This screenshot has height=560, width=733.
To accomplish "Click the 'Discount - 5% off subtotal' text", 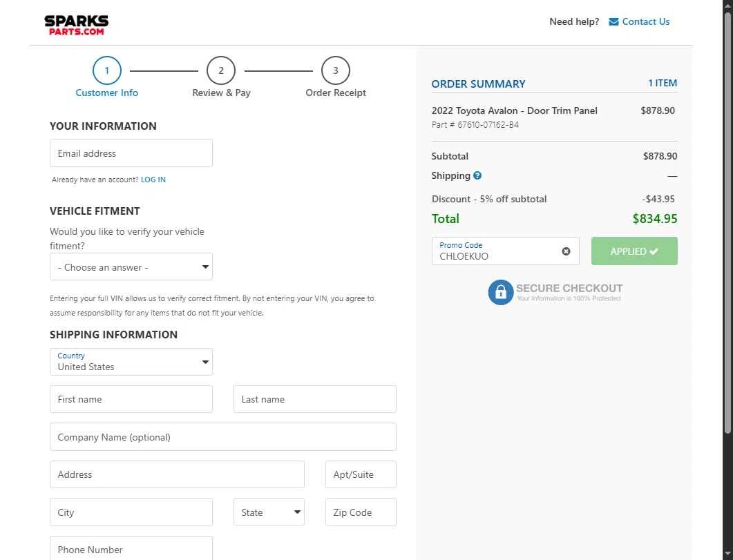I will coord(489,199).
